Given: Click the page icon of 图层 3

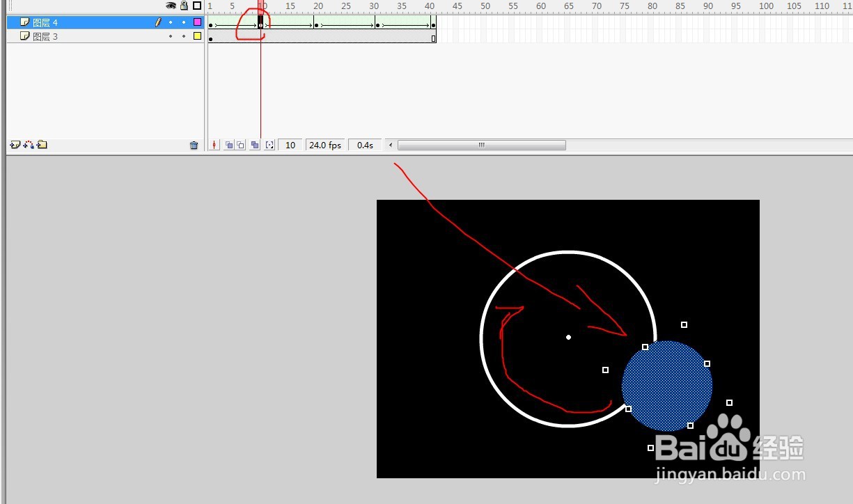Looking at the screenshot, I should 25,36.
